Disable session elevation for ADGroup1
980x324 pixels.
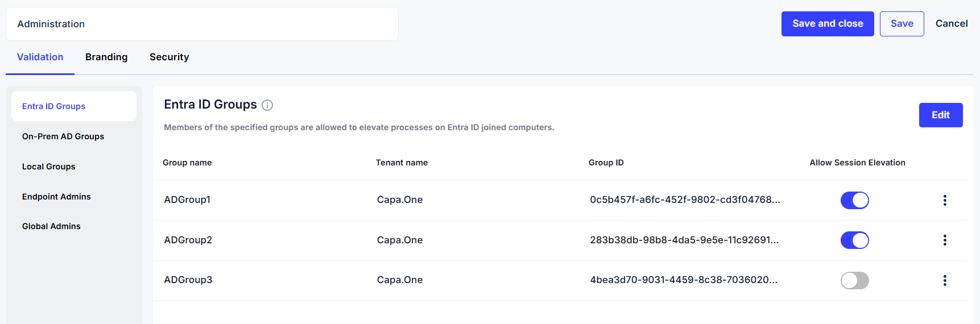click(855, 200)
